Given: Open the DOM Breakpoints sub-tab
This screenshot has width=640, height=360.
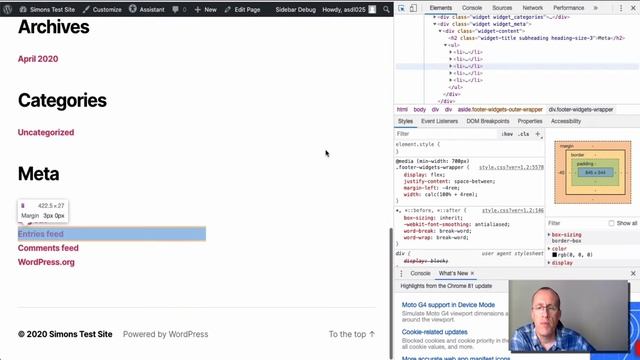Looking at the screenshot, I should click(x=488, y=121).
